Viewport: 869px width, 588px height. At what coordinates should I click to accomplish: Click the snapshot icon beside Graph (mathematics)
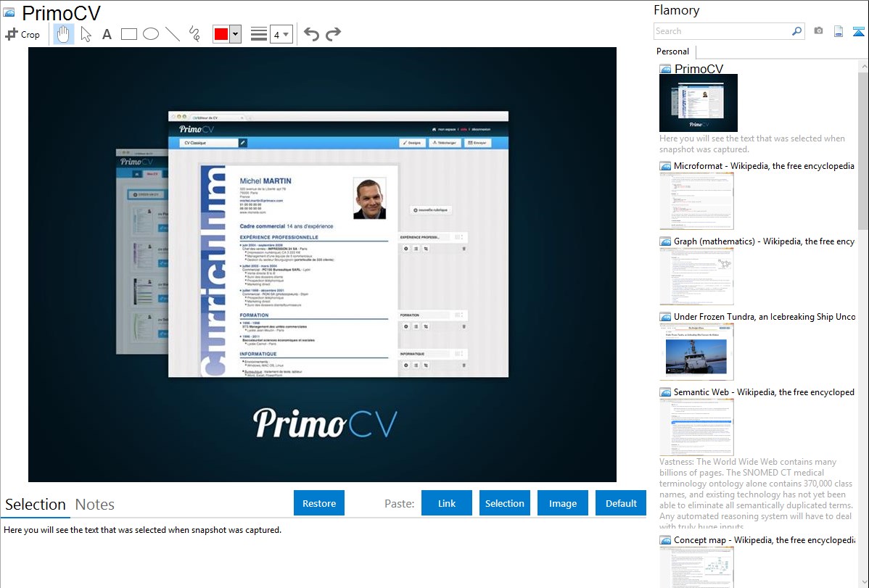coord(665,241)
